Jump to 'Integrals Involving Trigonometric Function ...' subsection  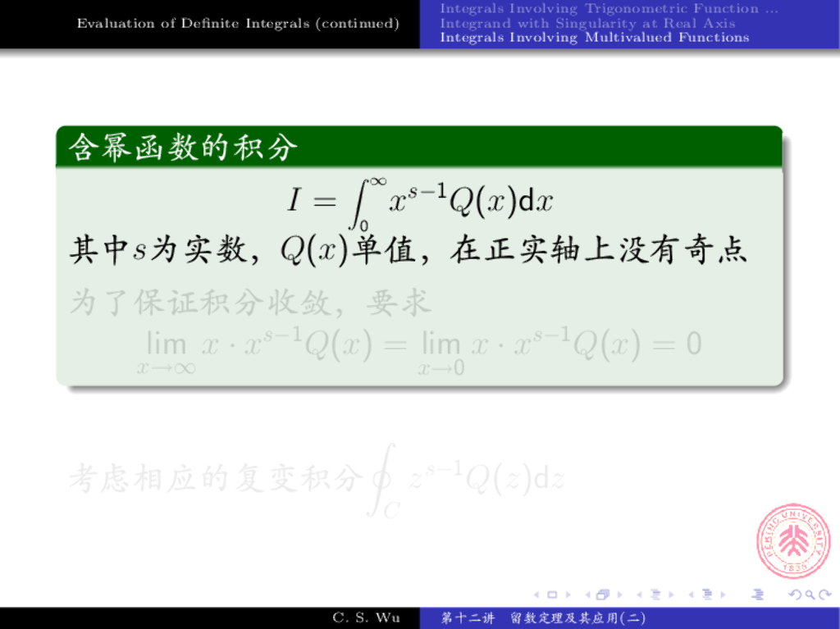(x=609, y=8)
